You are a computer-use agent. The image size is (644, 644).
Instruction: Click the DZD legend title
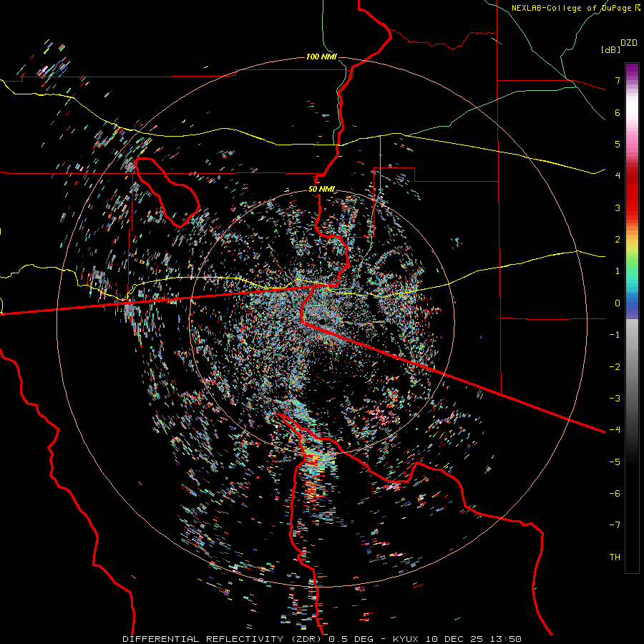point(629,43)
